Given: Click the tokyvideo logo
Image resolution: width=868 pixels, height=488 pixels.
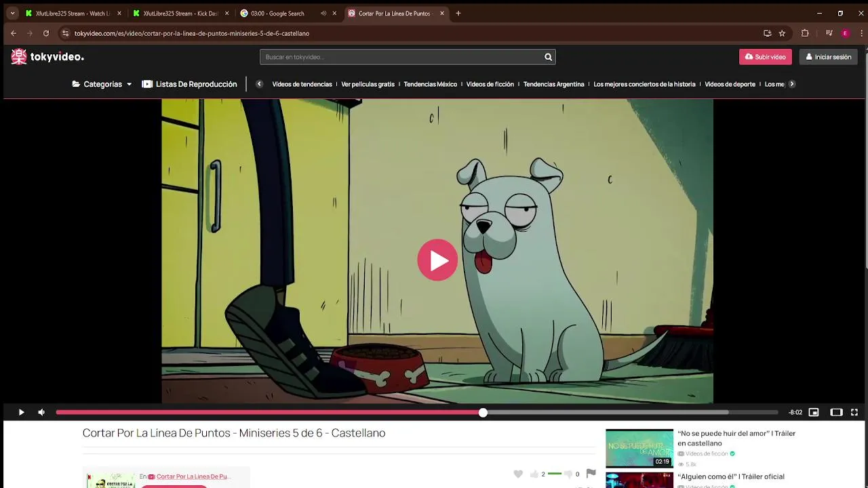Looking at the screenshot, I should [47, 57].
